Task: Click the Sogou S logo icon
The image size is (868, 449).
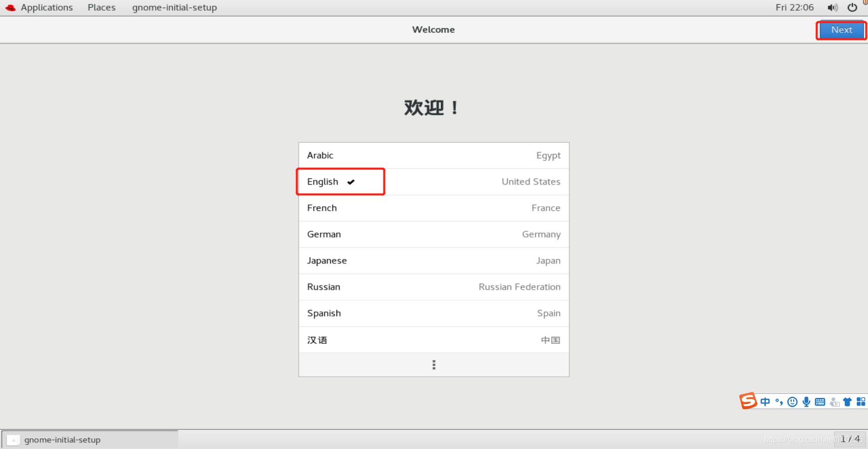Action: (x=748, y=401)
